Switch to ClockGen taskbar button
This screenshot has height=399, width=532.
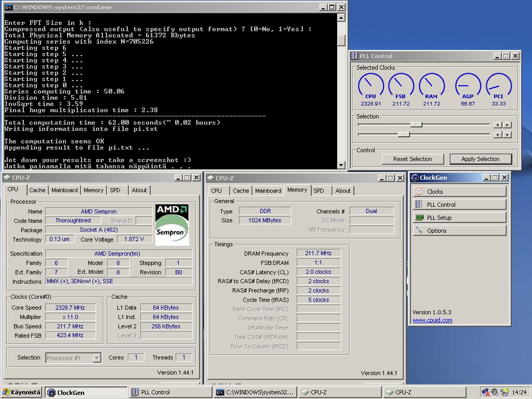(x=86, y=393)
